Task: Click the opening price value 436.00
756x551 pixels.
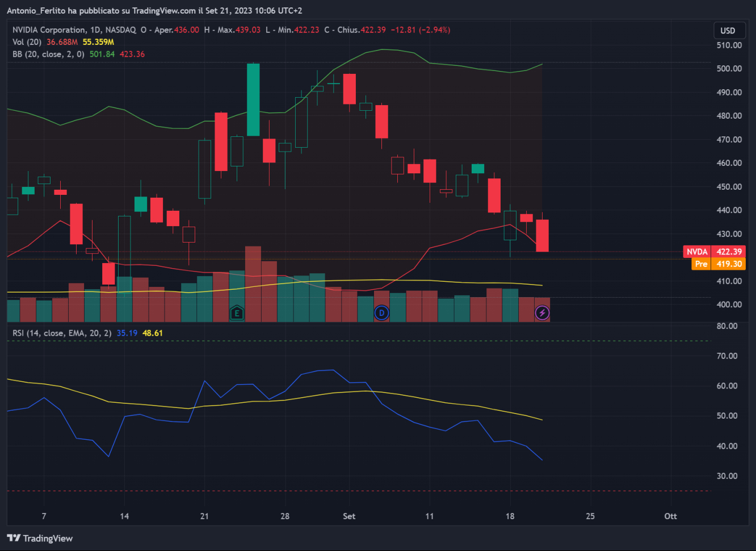Action: 187,30
